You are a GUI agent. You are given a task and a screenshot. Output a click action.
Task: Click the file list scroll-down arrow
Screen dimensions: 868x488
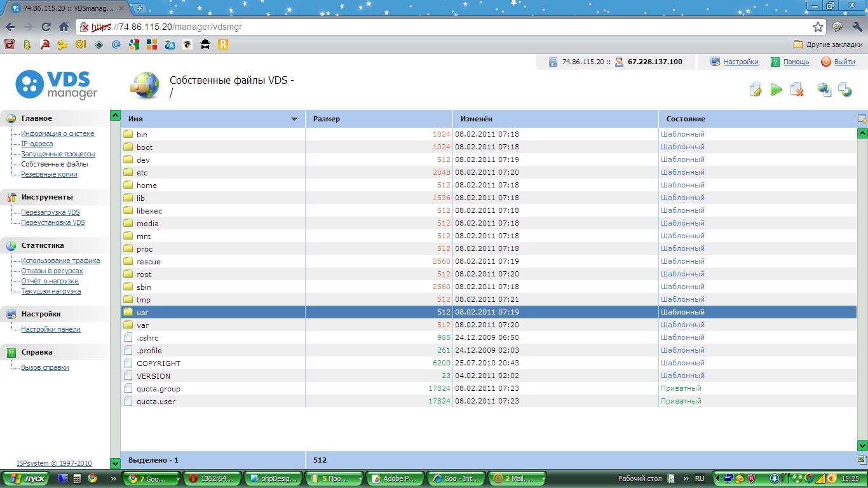point(862,446)
